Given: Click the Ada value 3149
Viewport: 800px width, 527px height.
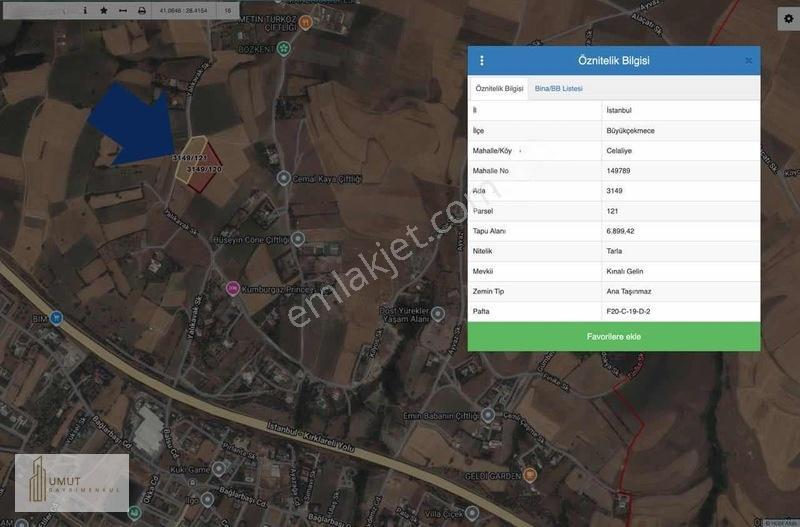Looking at the screenshot, I should pos(614,190).
